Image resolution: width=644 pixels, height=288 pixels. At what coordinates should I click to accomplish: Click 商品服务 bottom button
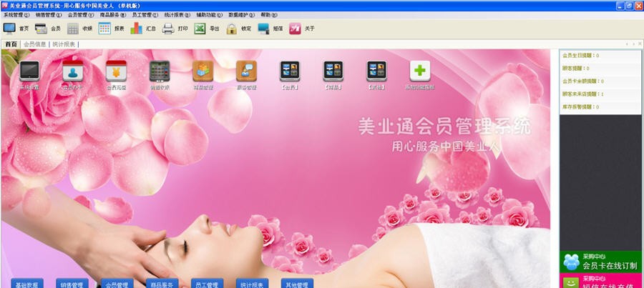tap(162, 284)
